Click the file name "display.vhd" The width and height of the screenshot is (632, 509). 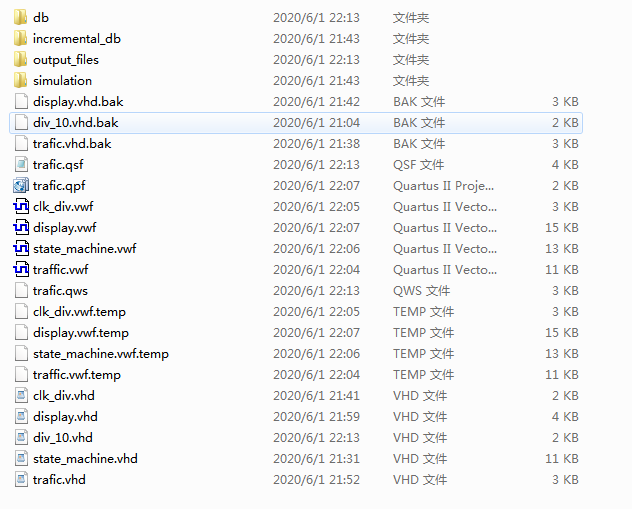pyautogui.click(x=65, y=417)
